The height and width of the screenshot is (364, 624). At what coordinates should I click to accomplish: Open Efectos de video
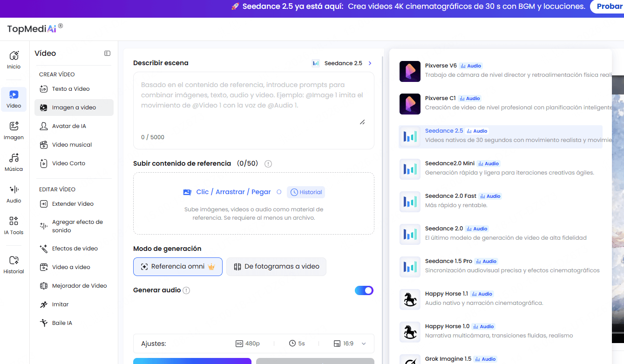(74, 249)
